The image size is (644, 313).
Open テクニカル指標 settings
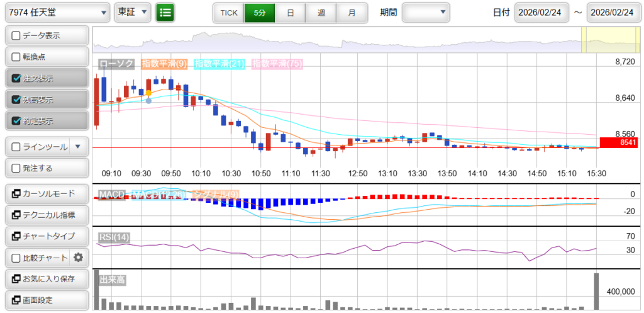point(46,215)
